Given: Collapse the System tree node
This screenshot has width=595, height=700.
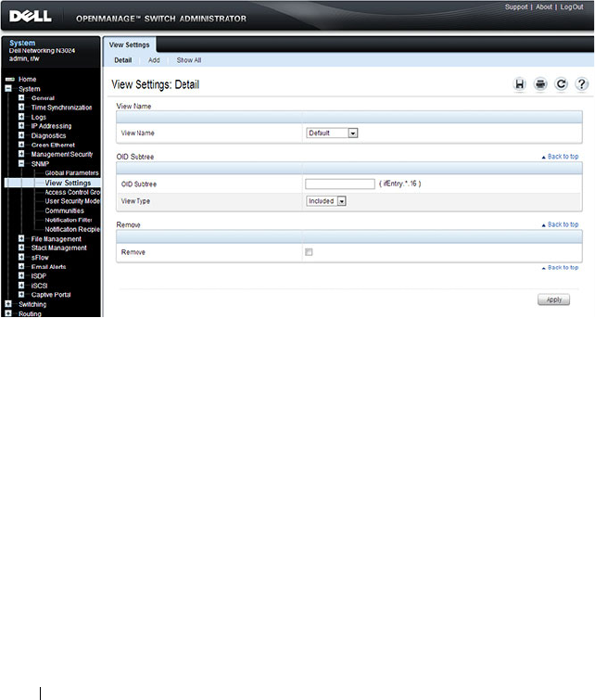Looking at the screenshot, I should click(8, 88).
